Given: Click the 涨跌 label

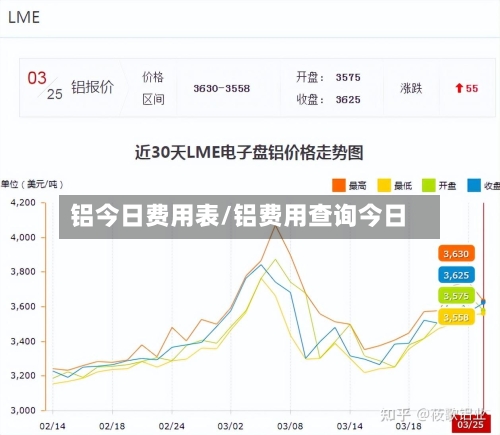Looking at the screenshot, I should point(411,88).
